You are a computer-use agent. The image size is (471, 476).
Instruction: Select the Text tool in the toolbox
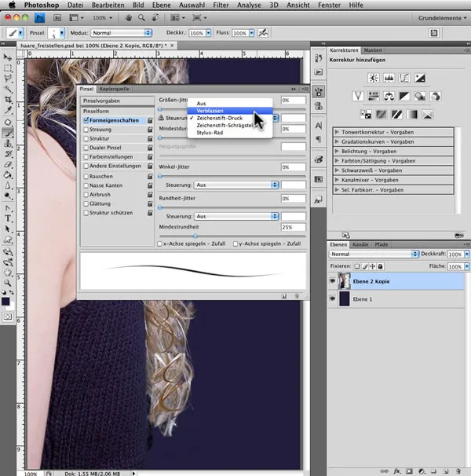(8, 218)
